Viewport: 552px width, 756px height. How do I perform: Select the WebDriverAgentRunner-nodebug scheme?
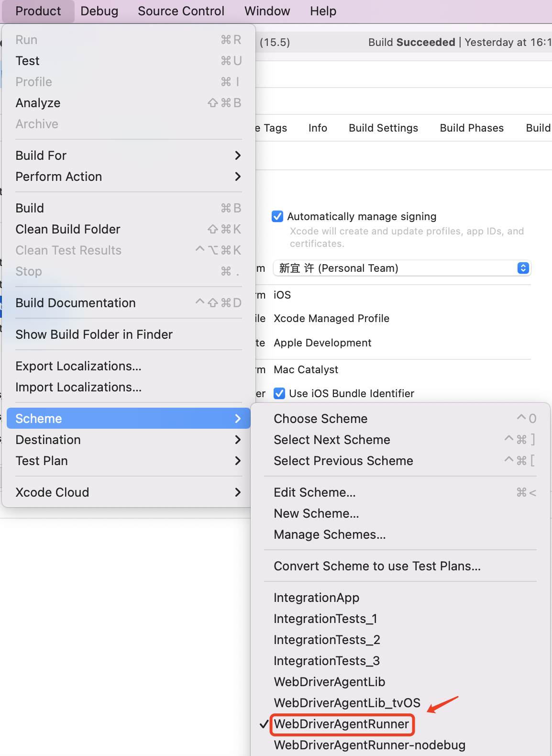(400, 745)
